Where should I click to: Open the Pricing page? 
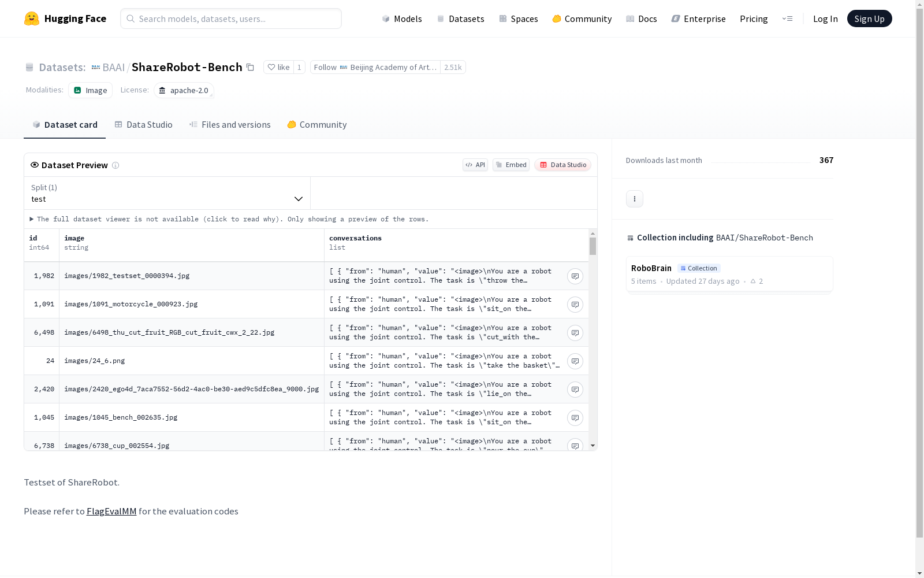(x=754, y=18)
